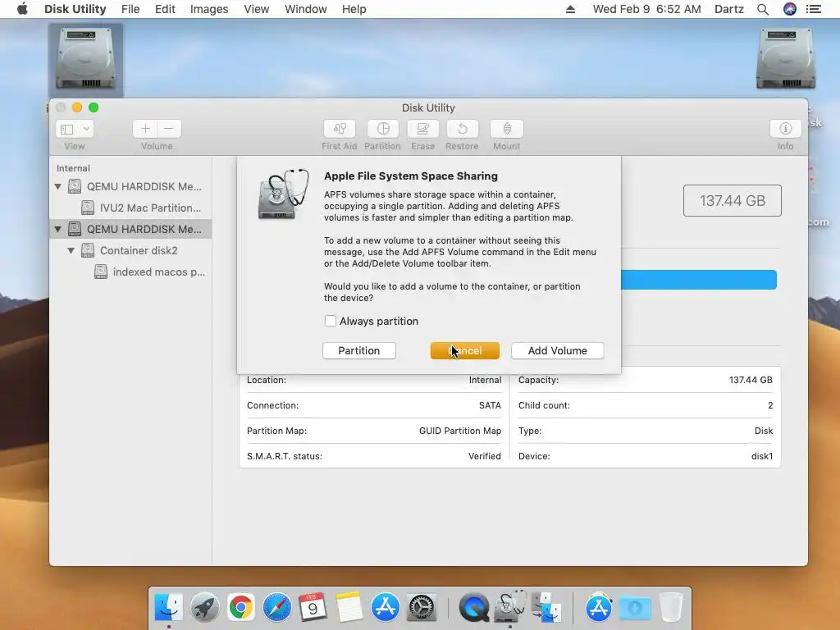Open the Apple menu
This screenshot has width=840, height=630.
pyautogui.click(x=22, y=9)
